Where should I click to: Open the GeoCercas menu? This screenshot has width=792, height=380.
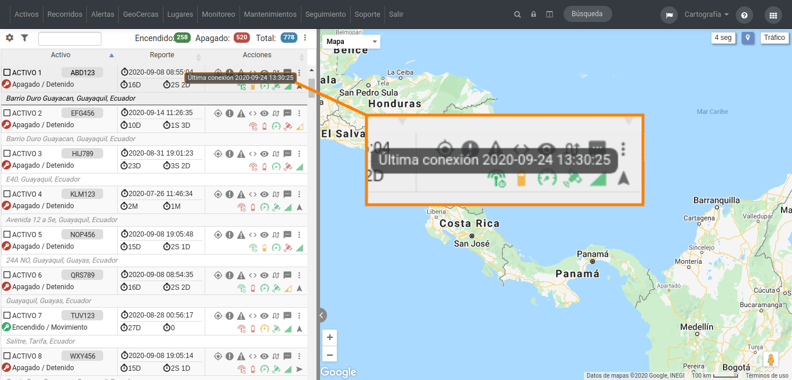point(140,15)
